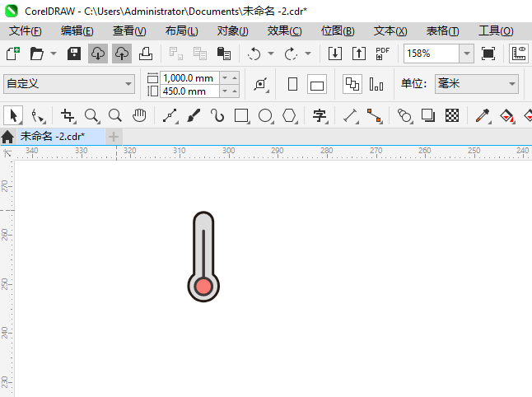Open the 对象(J) menu

pos(233,31)
